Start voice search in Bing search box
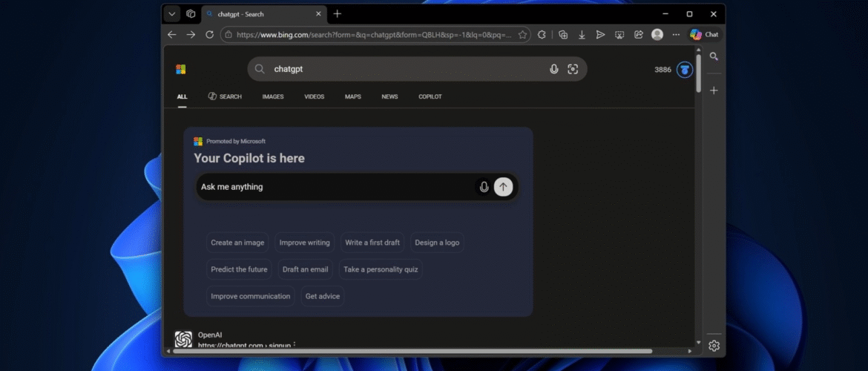Screen dimensions: 868x371 [x=553, y=69]
